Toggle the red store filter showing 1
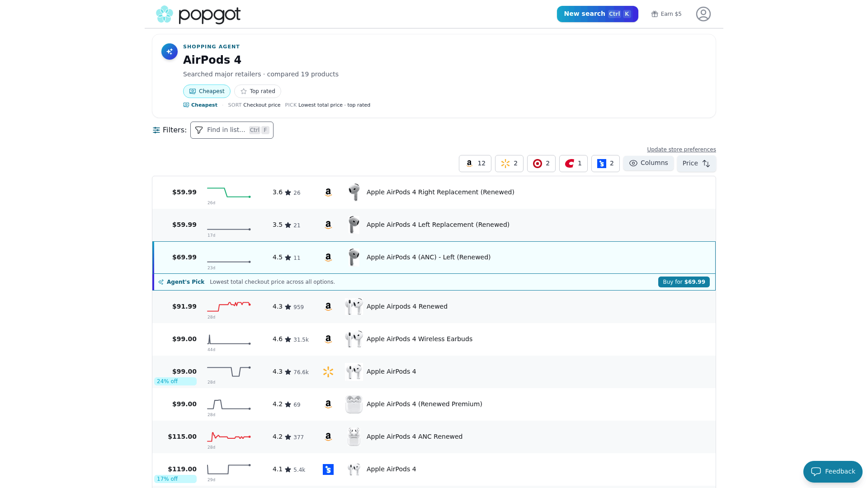 (573, 164)
